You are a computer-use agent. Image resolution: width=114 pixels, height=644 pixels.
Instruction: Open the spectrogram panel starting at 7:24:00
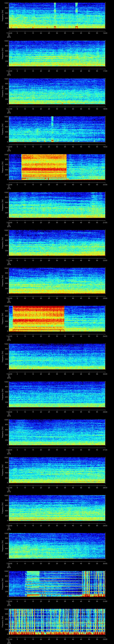point(57,356)
